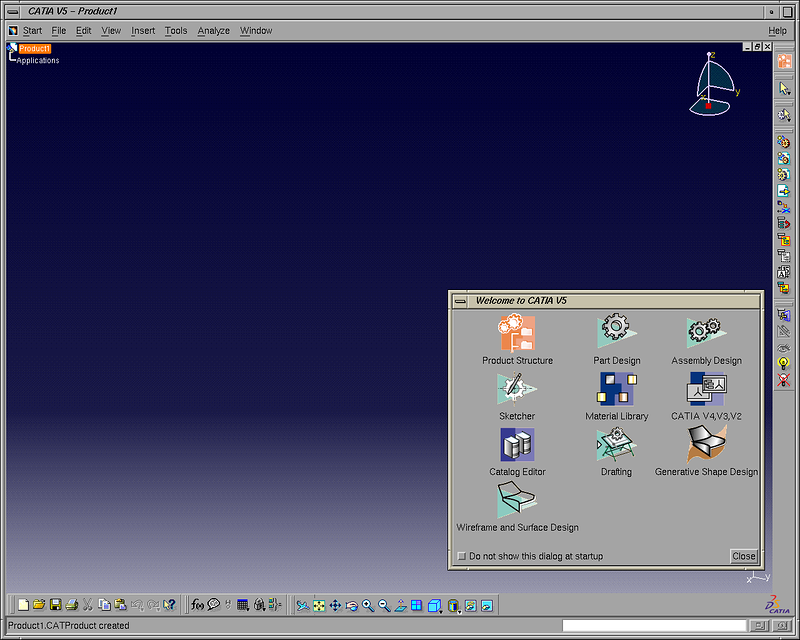Open the Generative Shape Design workbench
The image size is (800, 640).
click(706, 444)
